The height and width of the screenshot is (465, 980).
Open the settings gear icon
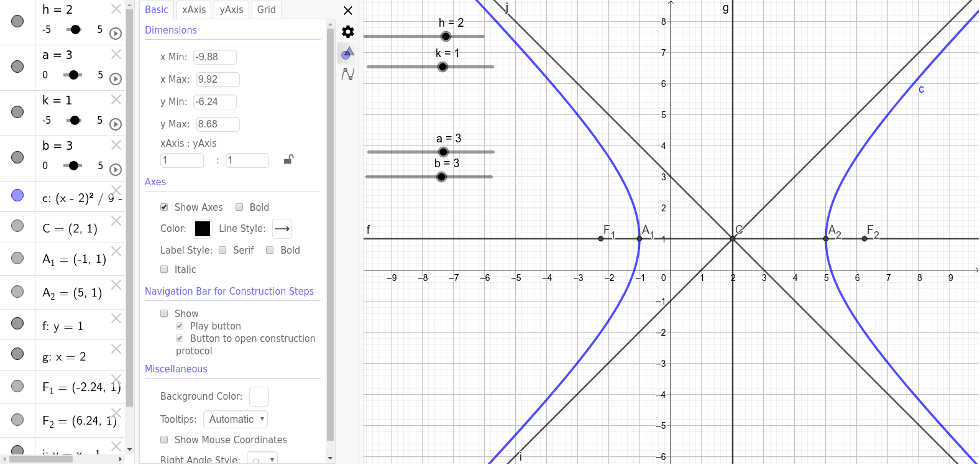(x=348, y=32)
